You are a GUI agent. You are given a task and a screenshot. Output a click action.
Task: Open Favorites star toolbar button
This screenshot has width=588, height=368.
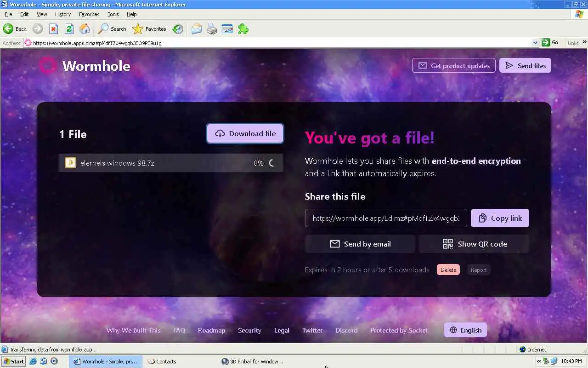(149, 29)
